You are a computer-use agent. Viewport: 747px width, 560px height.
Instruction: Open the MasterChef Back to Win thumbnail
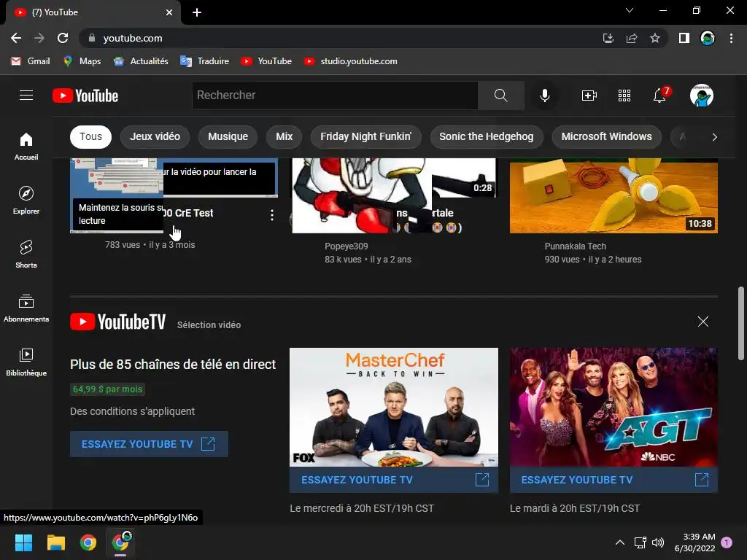393,407
